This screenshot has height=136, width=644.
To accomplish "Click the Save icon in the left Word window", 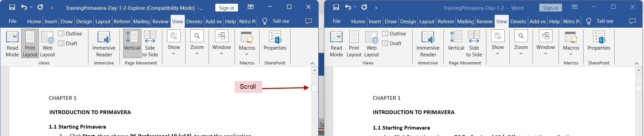I will tap(12, 7).
